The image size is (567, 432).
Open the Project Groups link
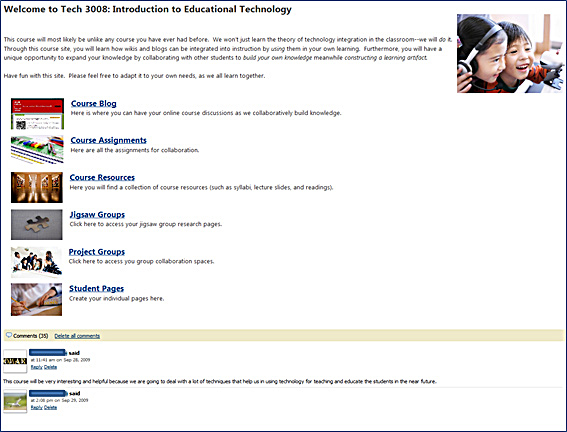97,252
